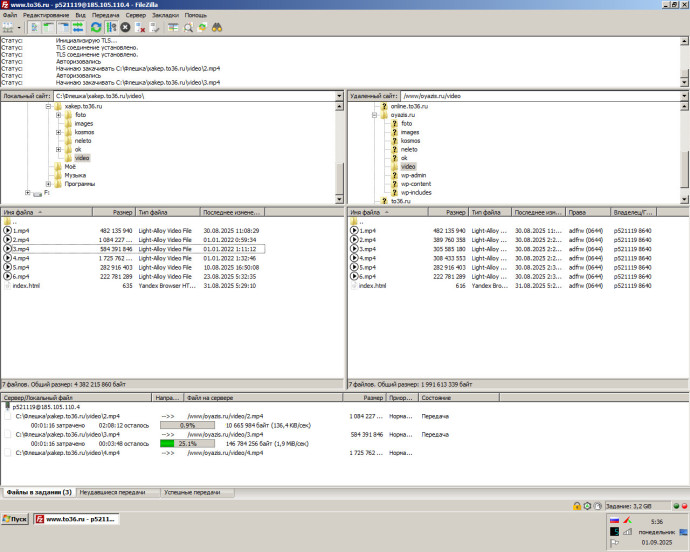Click the black S tray icon

pyautogui.click(x=614, y=531)
